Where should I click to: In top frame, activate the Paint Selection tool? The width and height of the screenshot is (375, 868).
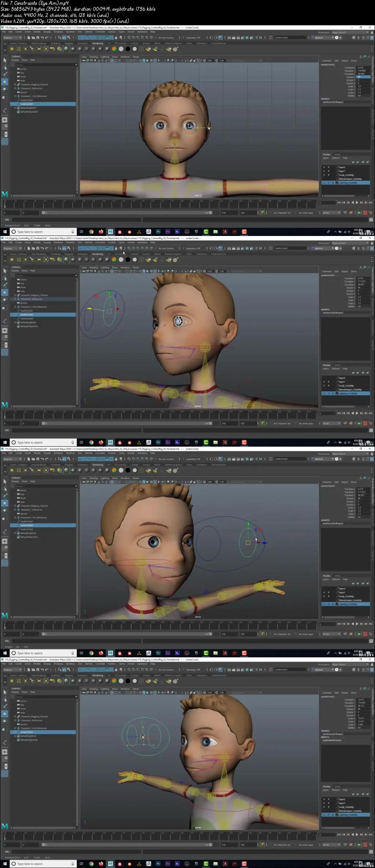tap(5, 74)
